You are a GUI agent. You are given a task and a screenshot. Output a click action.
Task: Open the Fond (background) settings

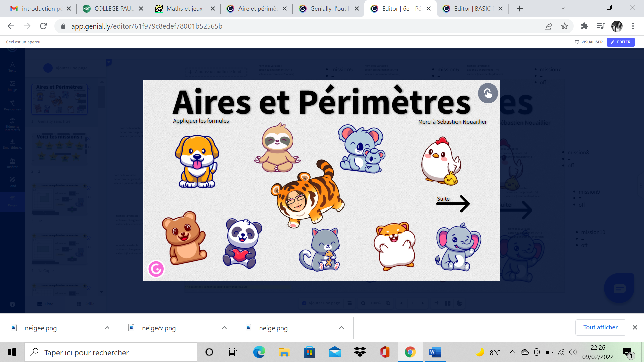12,181
